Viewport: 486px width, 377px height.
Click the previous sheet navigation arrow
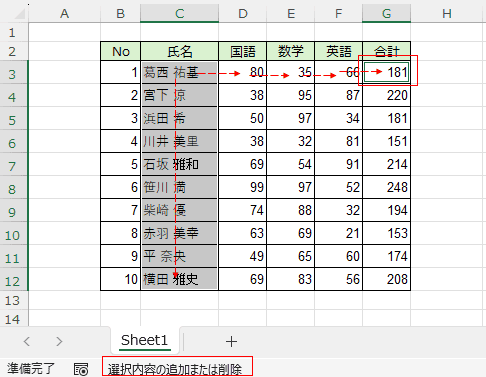coord(27,341)
